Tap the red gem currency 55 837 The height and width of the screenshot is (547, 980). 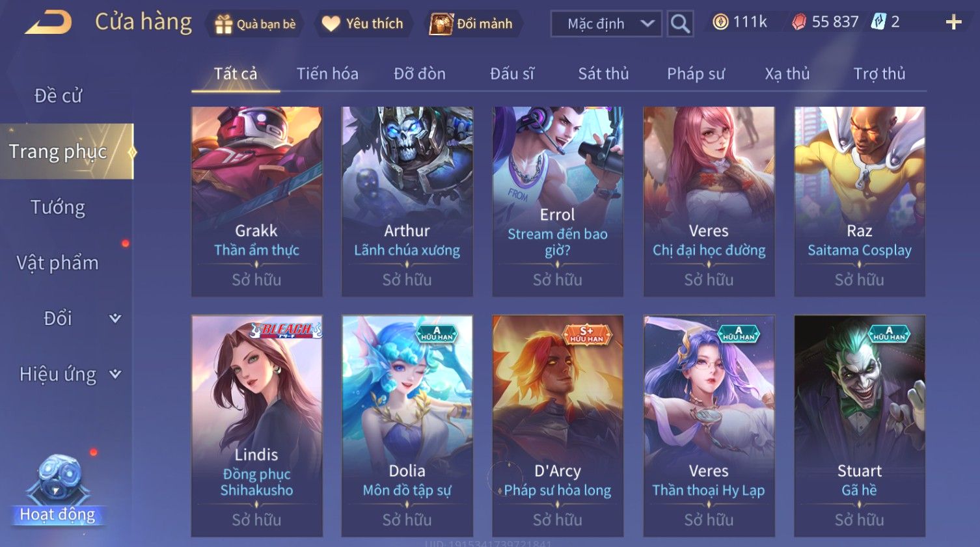click(825, 22)
